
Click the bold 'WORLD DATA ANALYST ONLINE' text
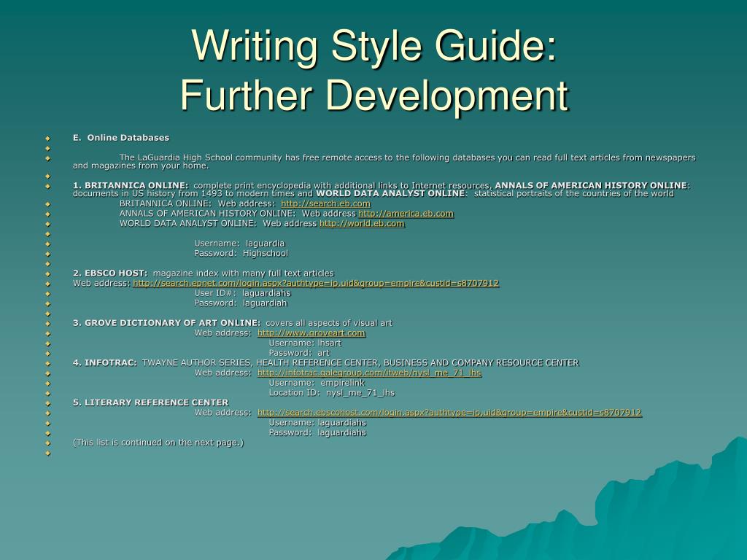390,193
